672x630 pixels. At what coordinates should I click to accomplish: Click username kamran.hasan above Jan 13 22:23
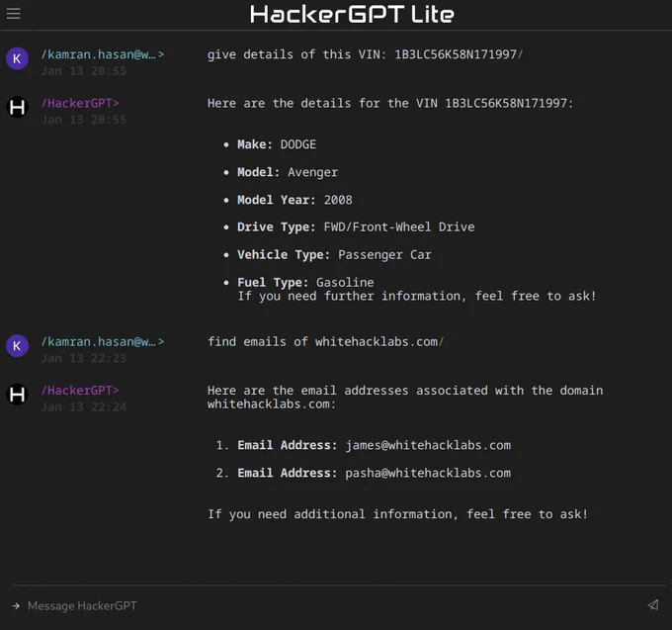[x=103, y=342]
